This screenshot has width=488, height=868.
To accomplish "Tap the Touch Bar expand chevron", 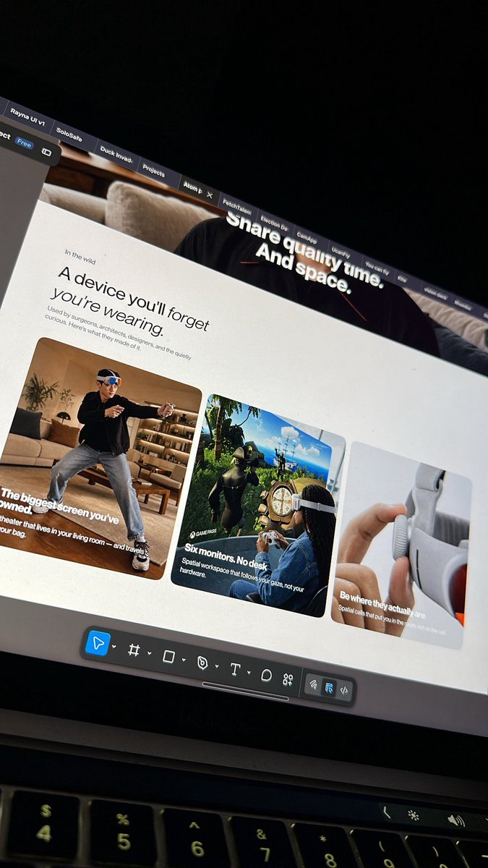I will click(386, 812).
